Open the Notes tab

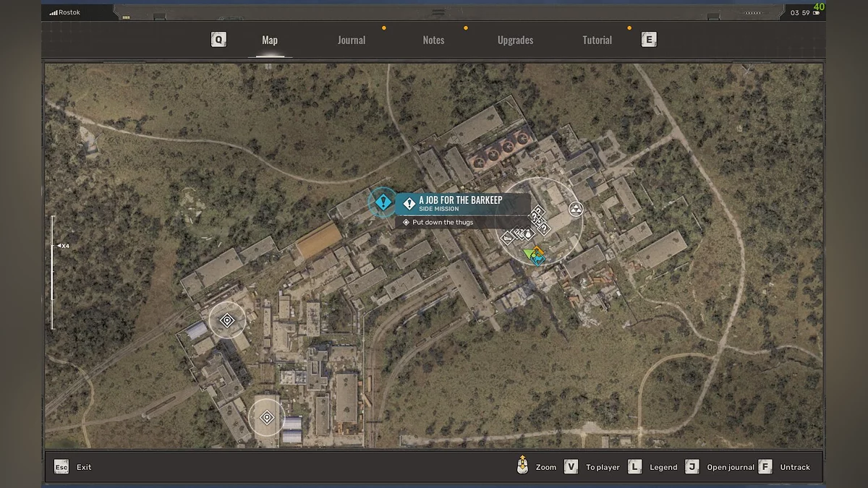(x=433, y=40)
